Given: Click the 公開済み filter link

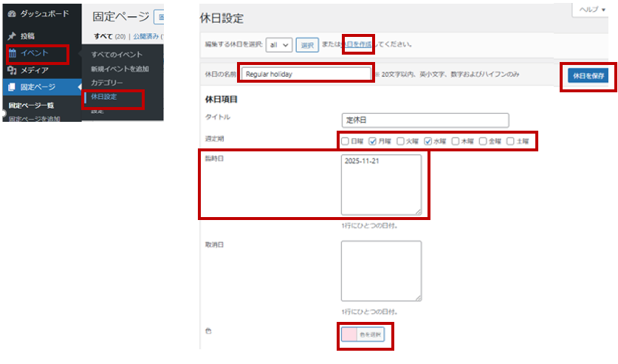Looking at the screenshot, I should pos(146,36).
